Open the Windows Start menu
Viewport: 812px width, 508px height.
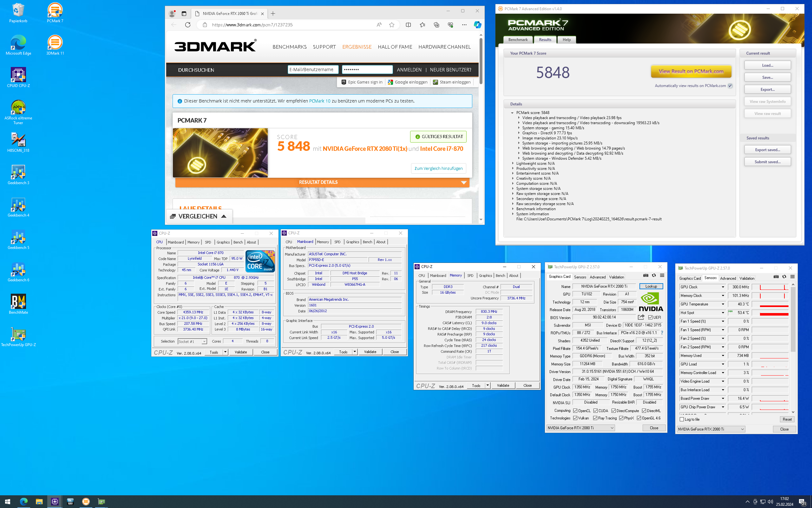7,502
